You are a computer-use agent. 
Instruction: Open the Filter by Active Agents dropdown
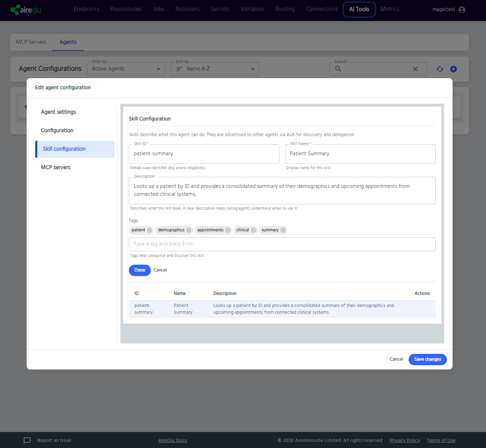tap(126, 69)
